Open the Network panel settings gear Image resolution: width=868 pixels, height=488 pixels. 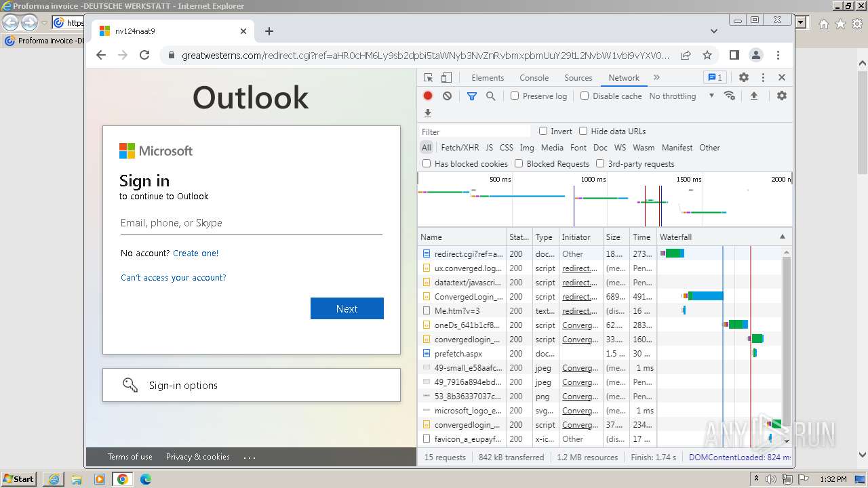click(x=782, y=96)
